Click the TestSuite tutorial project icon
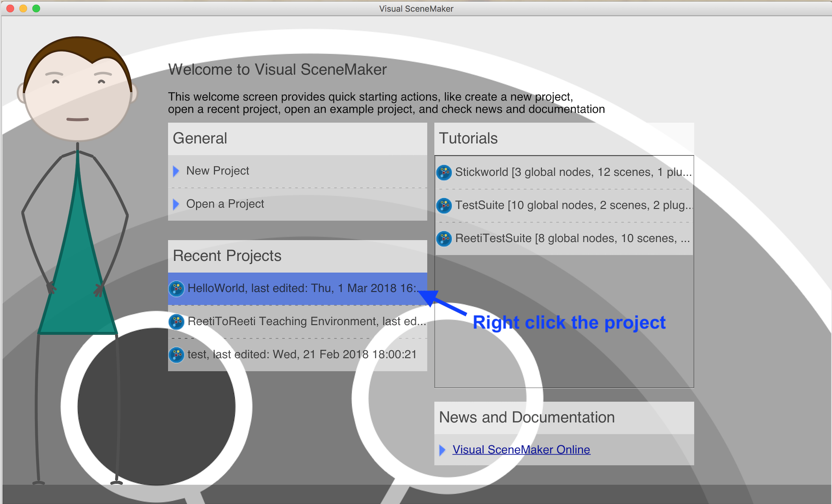Image resolution: width=832 pixels, height=504 pixels. coord(444,206)
